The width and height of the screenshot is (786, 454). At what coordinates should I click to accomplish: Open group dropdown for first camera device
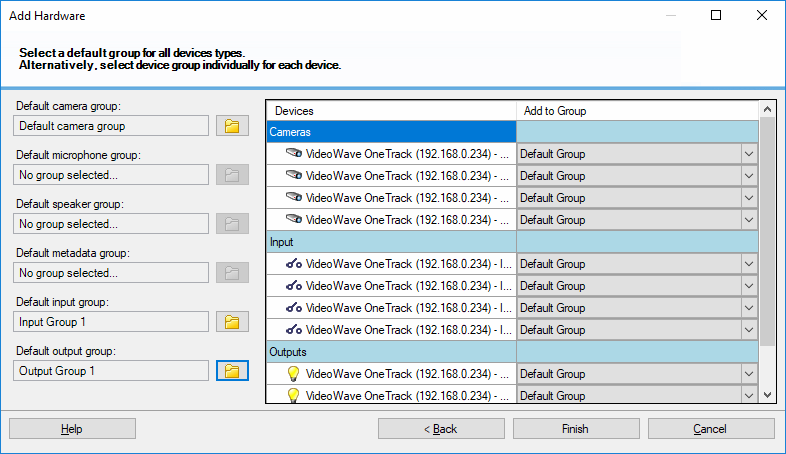749,154
